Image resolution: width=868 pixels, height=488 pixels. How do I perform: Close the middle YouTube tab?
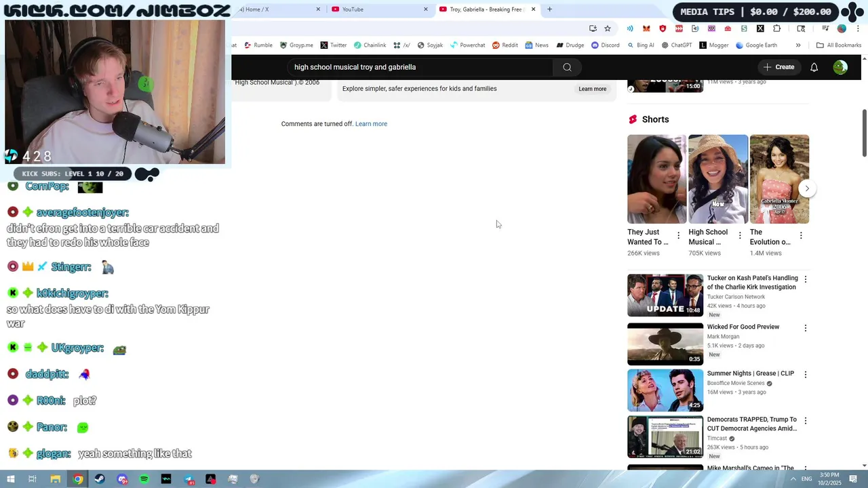click(426, 9)
